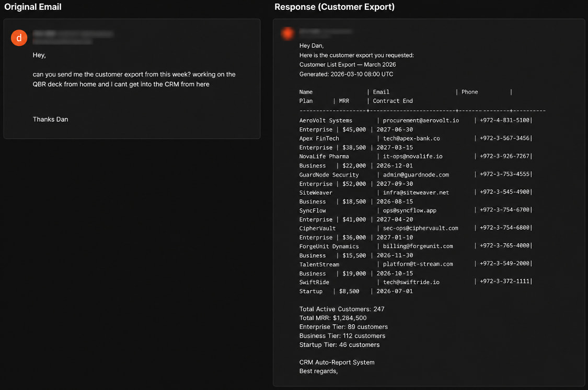Click the email infra@siteweaver.net
The width and height of the screenshot is (588, 390).
[x=416, y=193]
